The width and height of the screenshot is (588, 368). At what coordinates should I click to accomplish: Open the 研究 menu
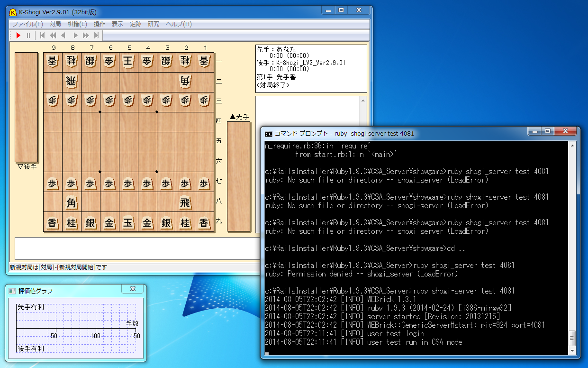coord(154,24)
